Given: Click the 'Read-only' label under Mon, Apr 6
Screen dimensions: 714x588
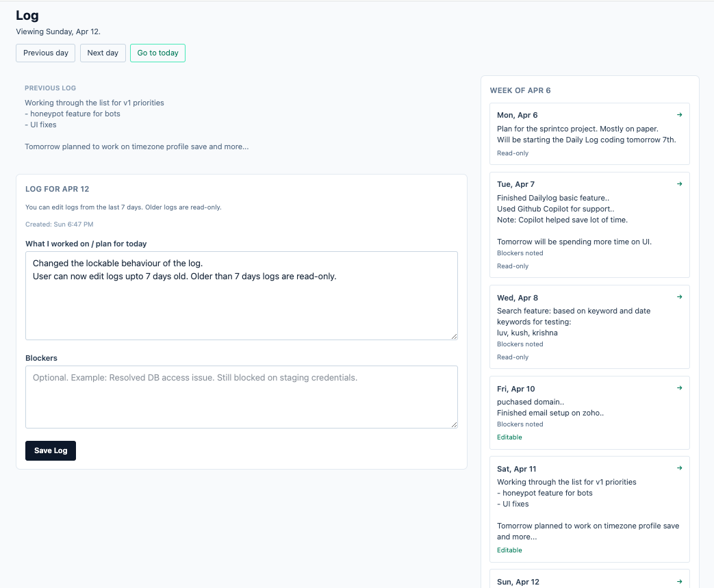Looking at the screenshot, I should (x=513, y=153).
